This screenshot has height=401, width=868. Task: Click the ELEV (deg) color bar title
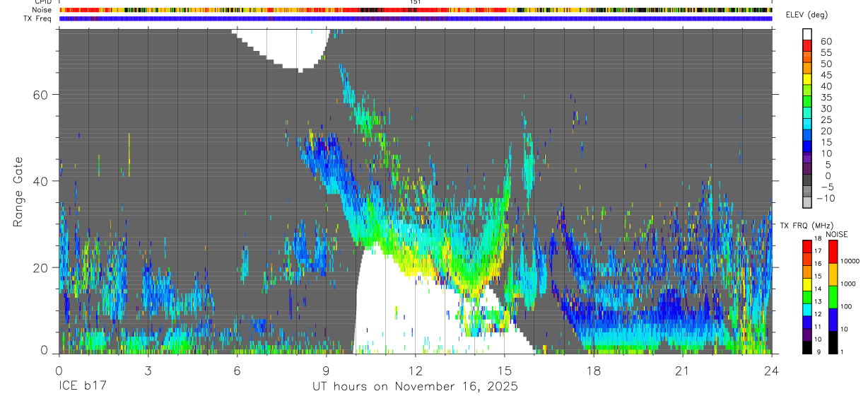[807, 16]
